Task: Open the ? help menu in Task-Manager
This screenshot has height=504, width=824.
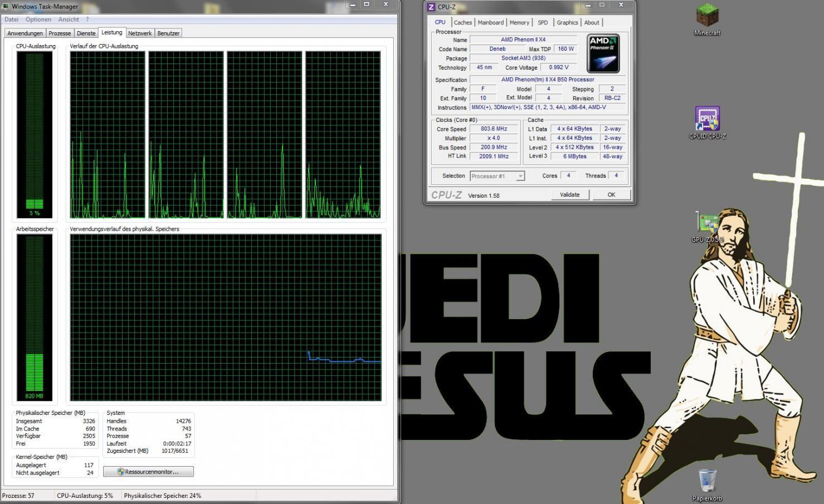Action: 87,19
